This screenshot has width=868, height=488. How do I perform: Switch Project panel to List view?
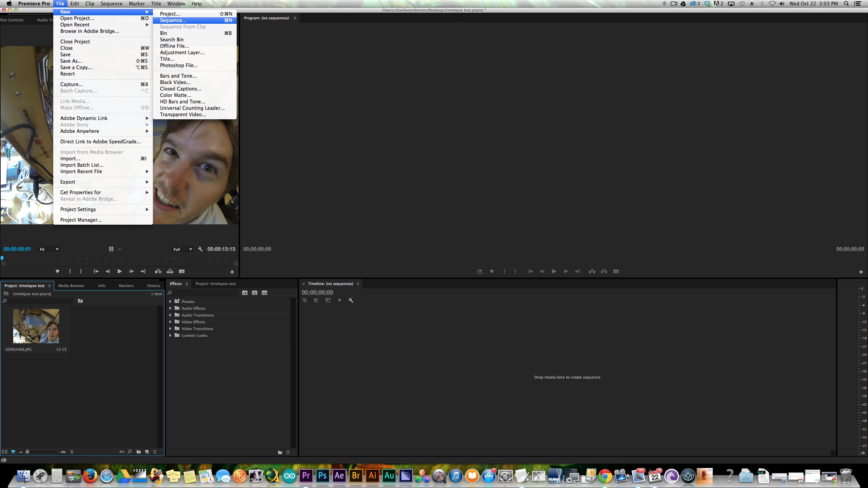pyautogui.click(x=5, y=452)
